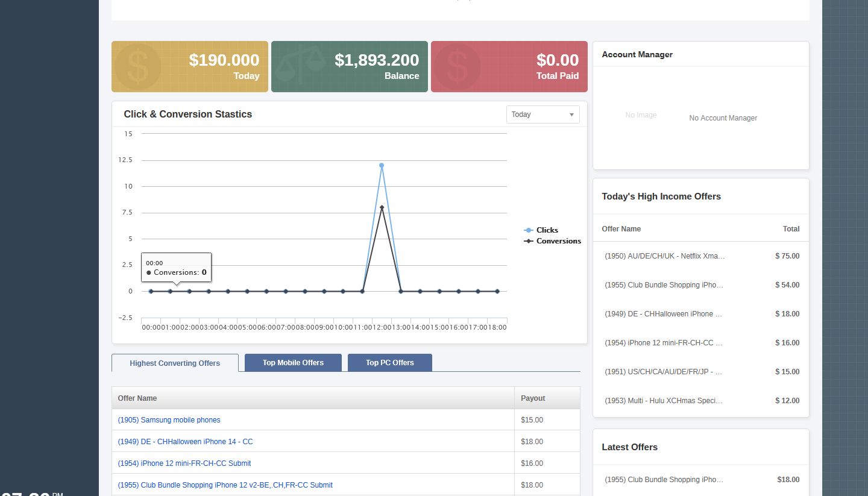Click the Latest Offers heading
Viewport: 868px width, 496px height.
[630, 447]
